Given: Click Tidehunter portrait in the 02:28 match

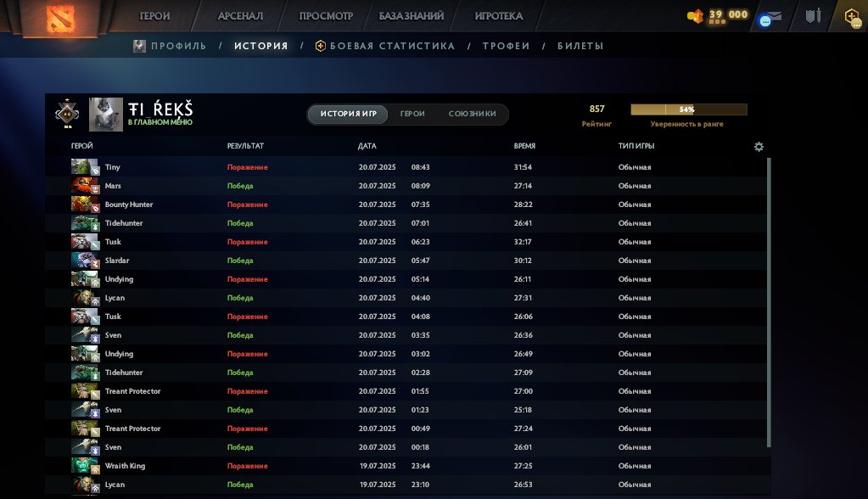Looking at the screenshot, I should coord(85,373).
